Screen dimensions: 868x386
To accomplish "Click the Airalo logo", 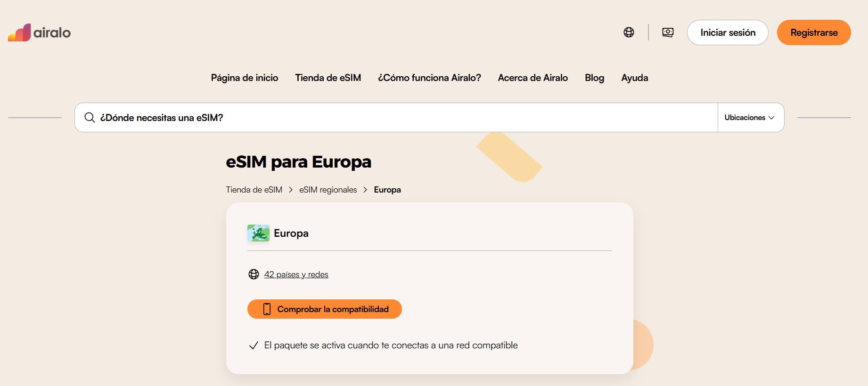I will pos(40,32).
